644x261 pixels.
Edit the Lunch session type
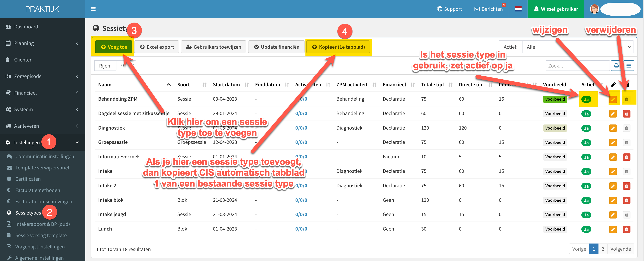[613, 229]
